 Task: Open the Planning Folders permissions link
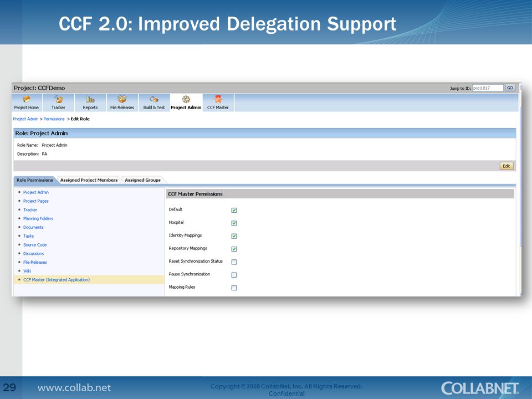(x=38, y=219)
